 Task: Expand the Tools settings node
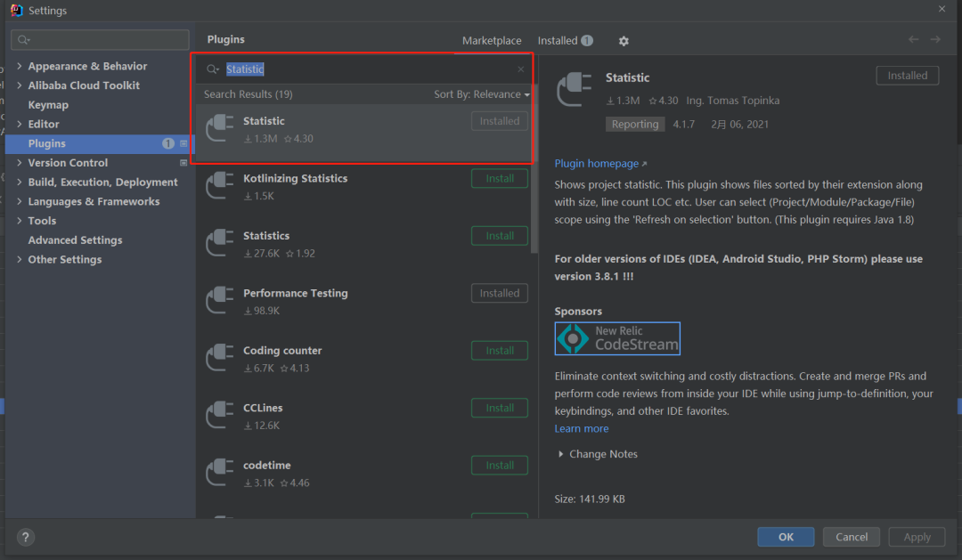pos(19,221)
